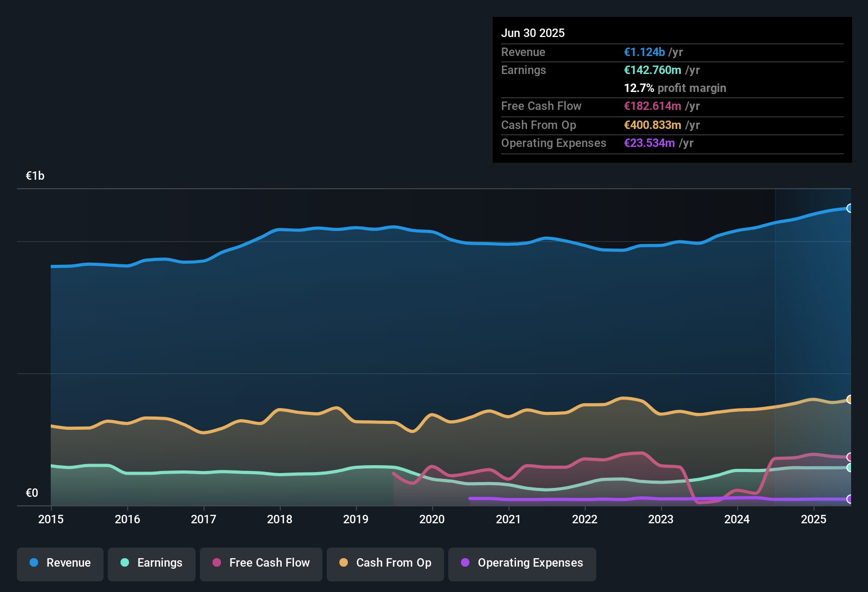Click the Operating Expenses endpoint marker

click(849, 499)
